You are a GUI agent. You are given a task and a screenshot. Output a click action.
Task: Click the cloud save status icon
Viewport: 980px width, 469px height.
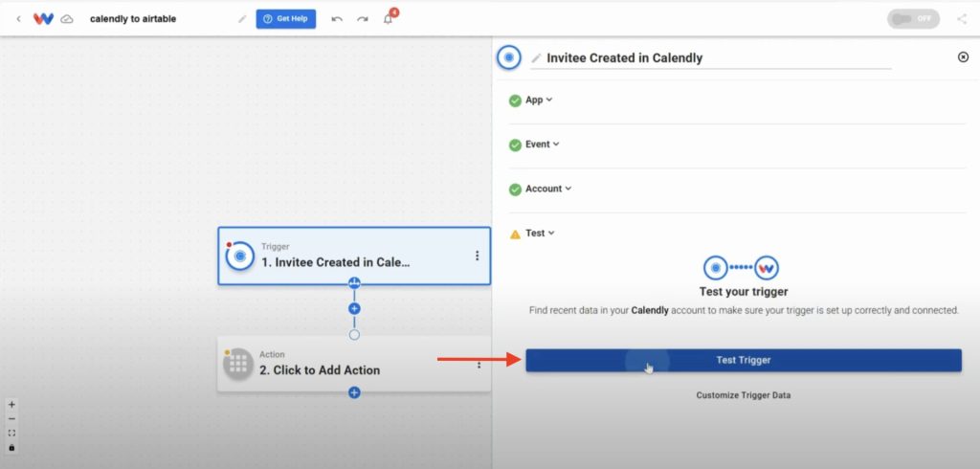point(67,19)
